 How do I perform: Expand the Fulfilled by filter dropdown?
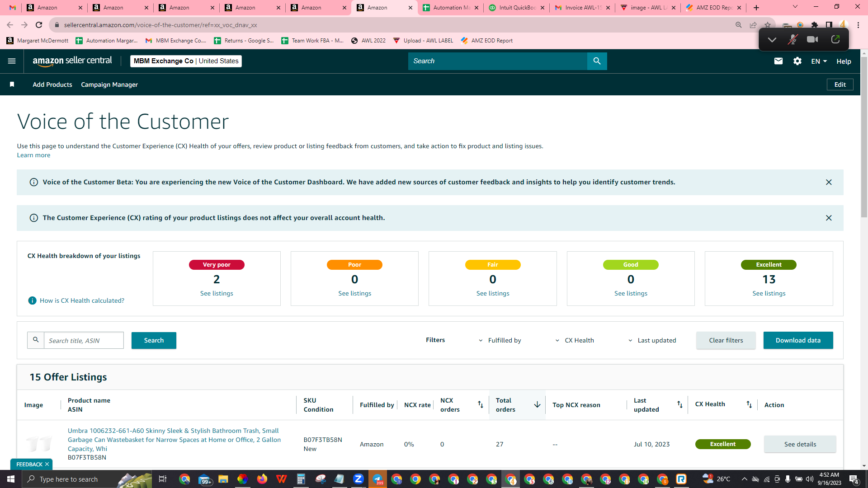[x=500, y=340]
